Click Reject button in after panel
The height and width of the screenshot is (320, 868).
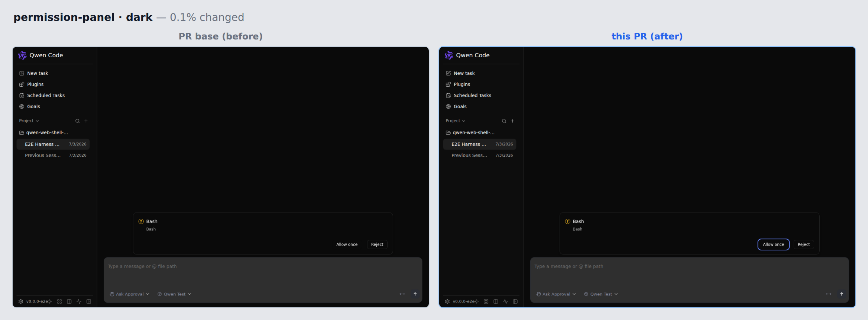(x=804, y=244)
